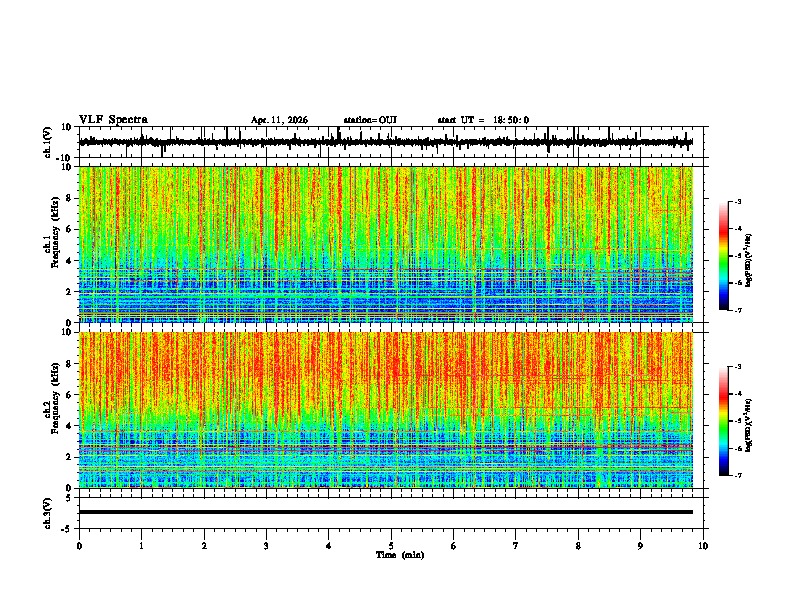Click the "5" tick of the ch.3(V) axis

tap(70, 497)
